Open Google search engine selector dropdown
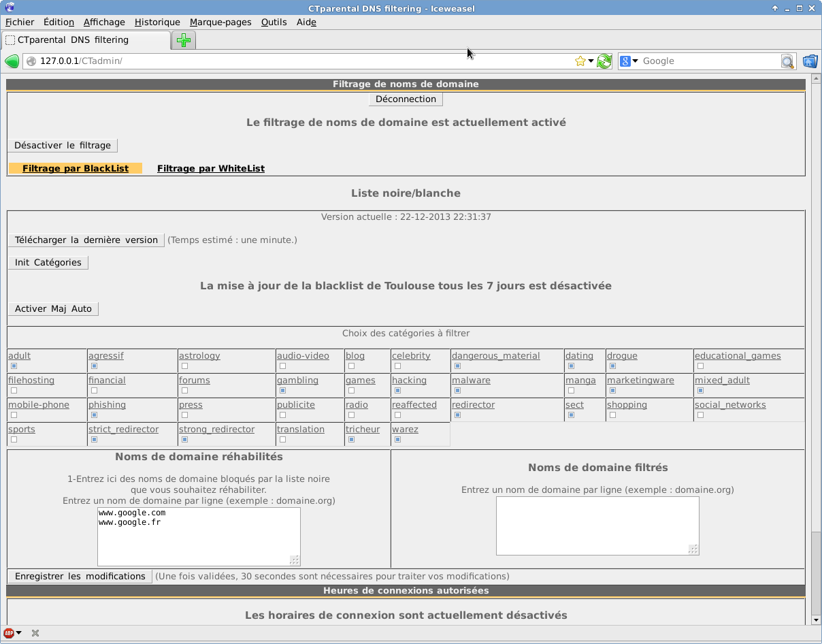 (629, 61)
